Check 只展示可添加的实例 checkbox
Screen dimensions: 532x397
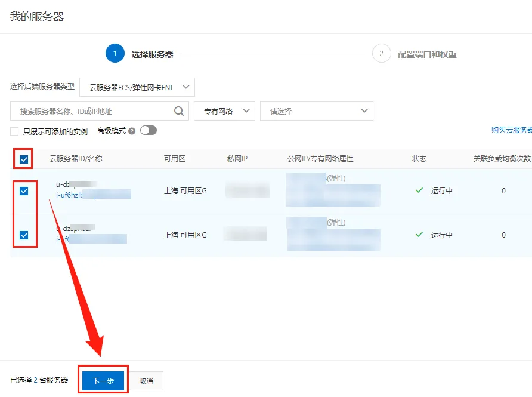point(14,131)
